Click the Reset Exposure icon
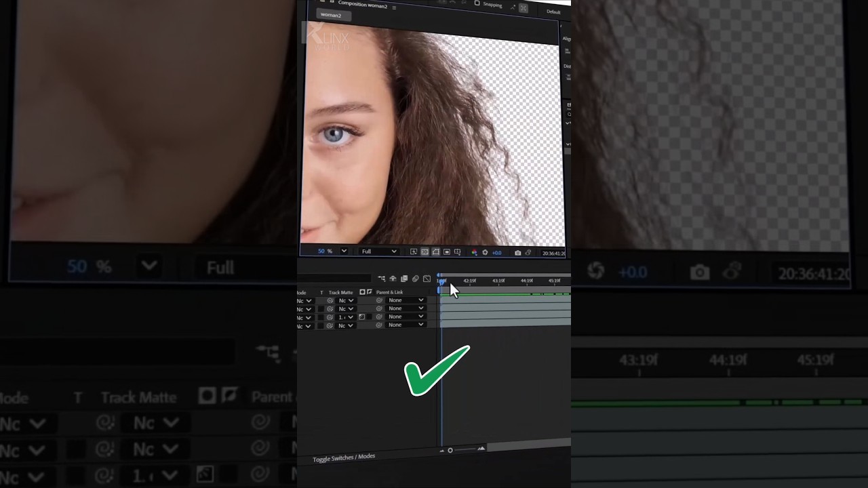This screenshot has width=868, height=488. (x=485, y=253)
